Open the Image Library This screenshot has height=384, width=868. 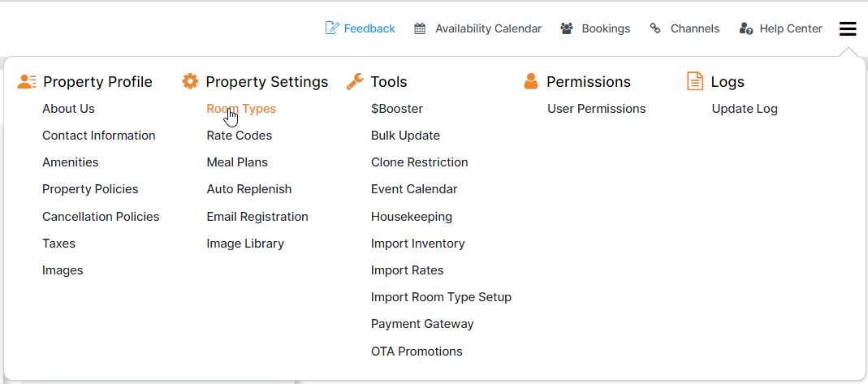click(x=245, y=244)
